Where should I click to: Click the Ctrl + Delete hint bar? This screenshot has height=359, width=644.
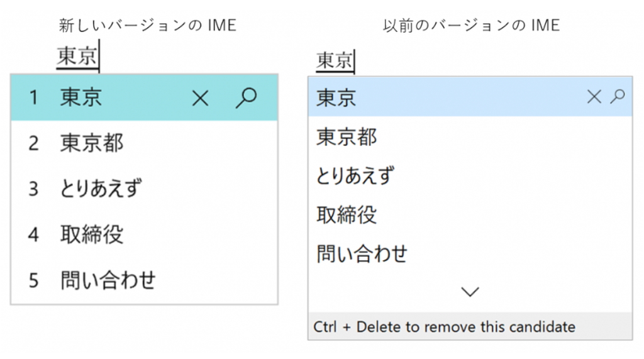tap(470, 326)
